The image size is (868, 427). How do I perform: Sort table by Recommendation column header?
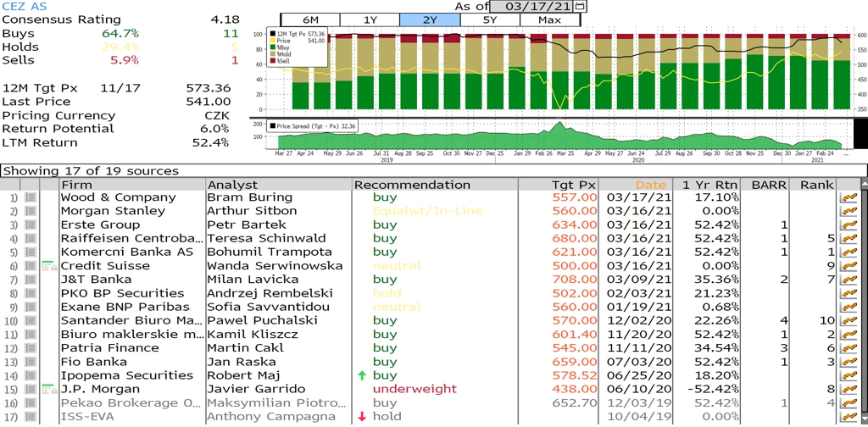tap(435, 185)
